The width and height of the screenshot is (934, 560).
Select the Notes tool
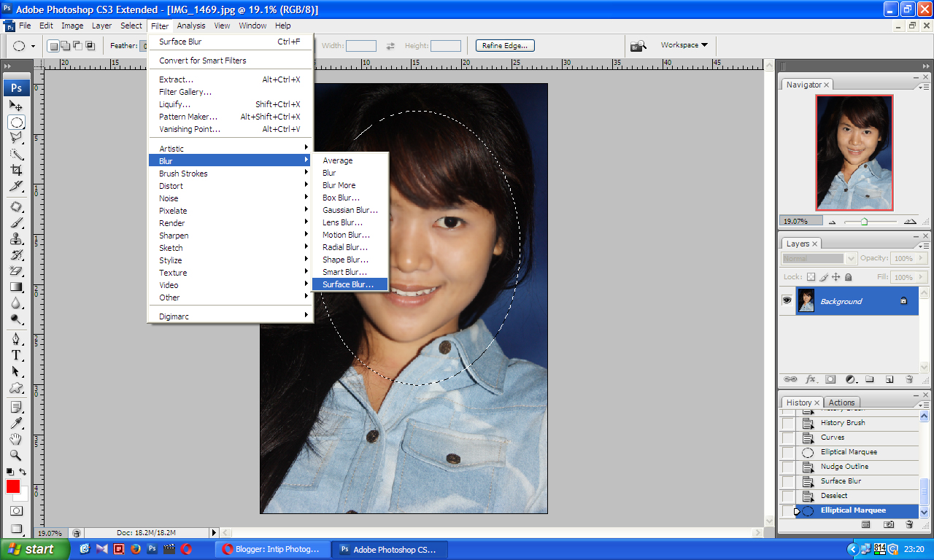[x=16, y=408]
